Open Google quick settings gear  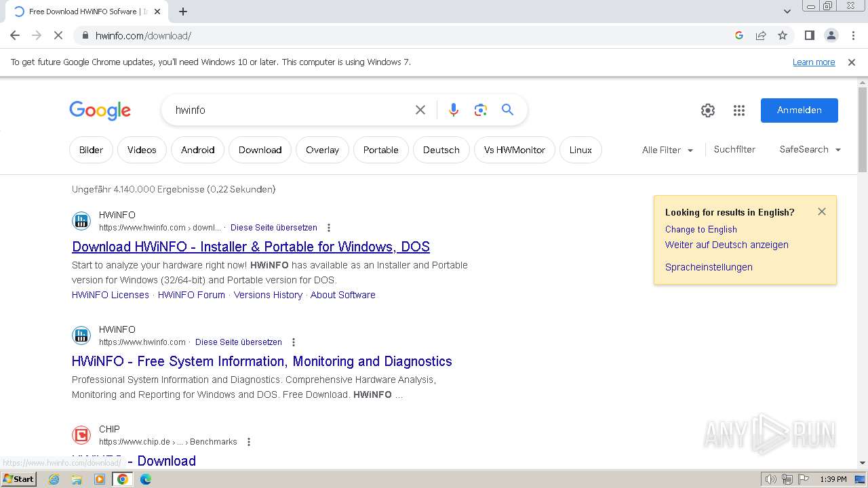(708, 110)
